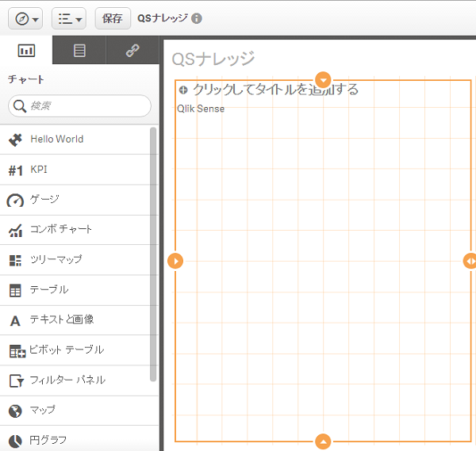The height and width of the screenshot is (451, 476).
Task: Click the chart list scrollbar
Action: click(x=153, y=254)
